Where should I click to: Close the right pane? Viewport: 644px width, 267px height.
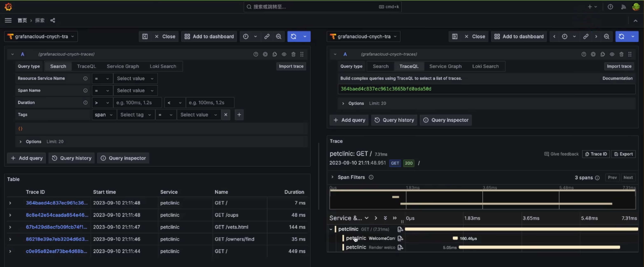click(x=475, y=36)
